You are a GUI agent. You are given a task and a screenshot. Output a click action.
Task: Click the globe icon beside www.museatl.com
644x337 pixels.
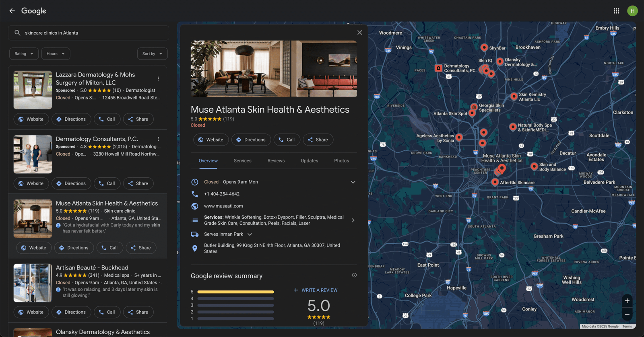[x=195, y=206]
